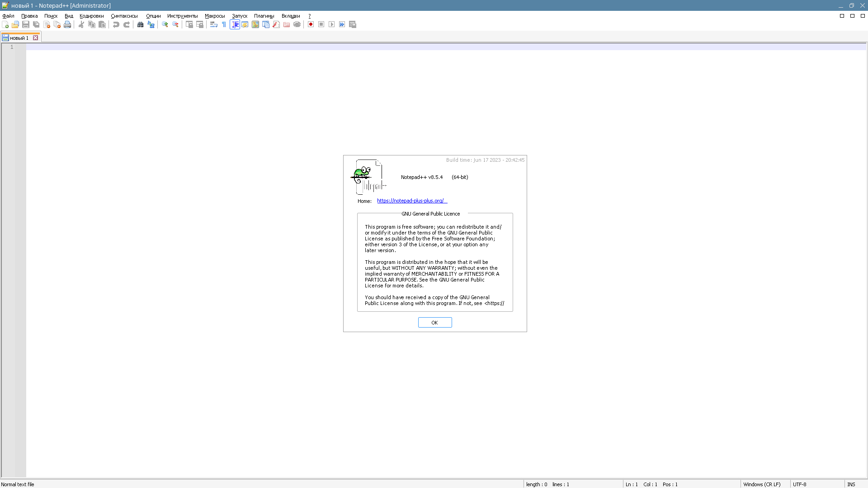Open the Поиск menu
The width and height of the screenshot is (868, 488).
click(51, 16)
